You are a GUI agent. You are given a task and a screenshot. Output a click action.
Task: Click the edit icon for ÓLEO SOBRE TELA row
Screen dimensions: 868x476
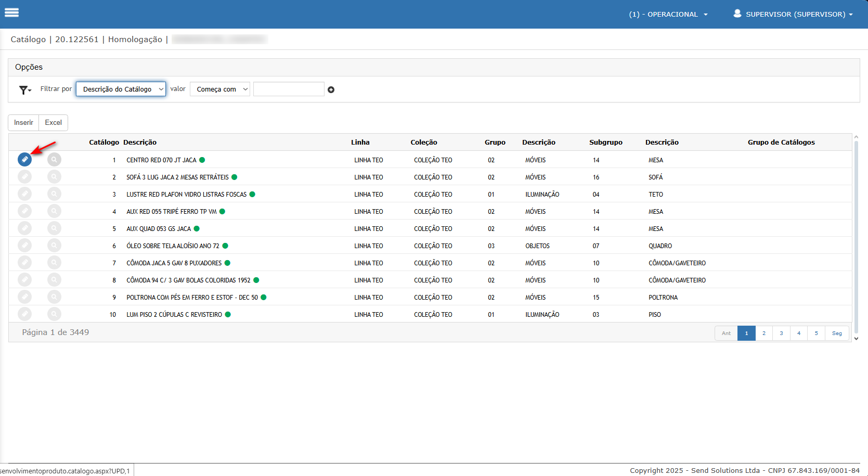tap(24, 246)
